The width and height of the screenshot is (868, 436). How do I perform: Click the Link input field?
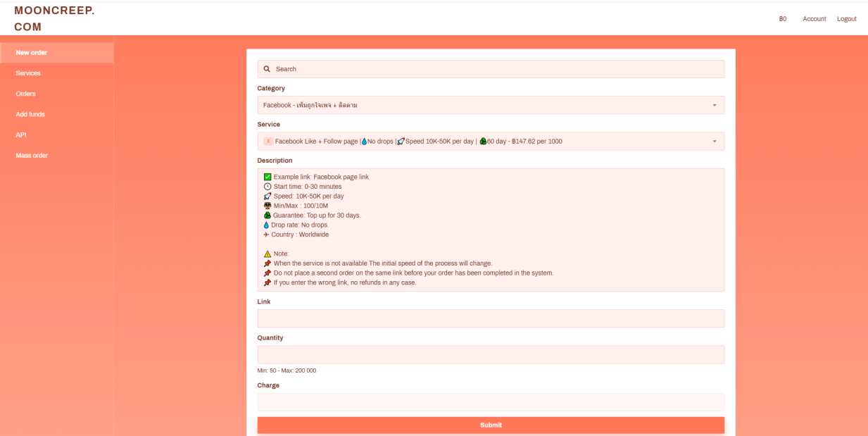click(x=491, y=318)
